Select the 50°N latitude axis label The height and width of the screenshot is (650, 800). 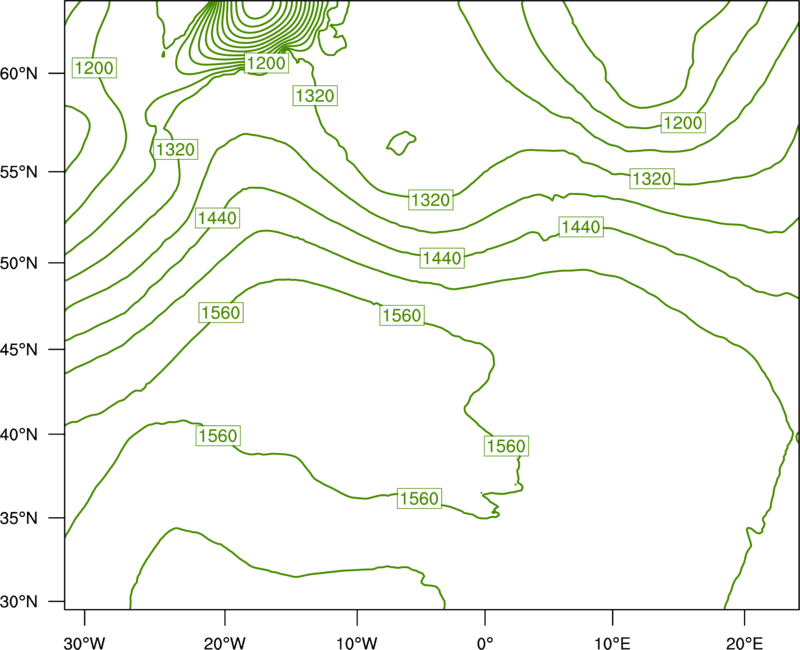(x=19, y=263)
